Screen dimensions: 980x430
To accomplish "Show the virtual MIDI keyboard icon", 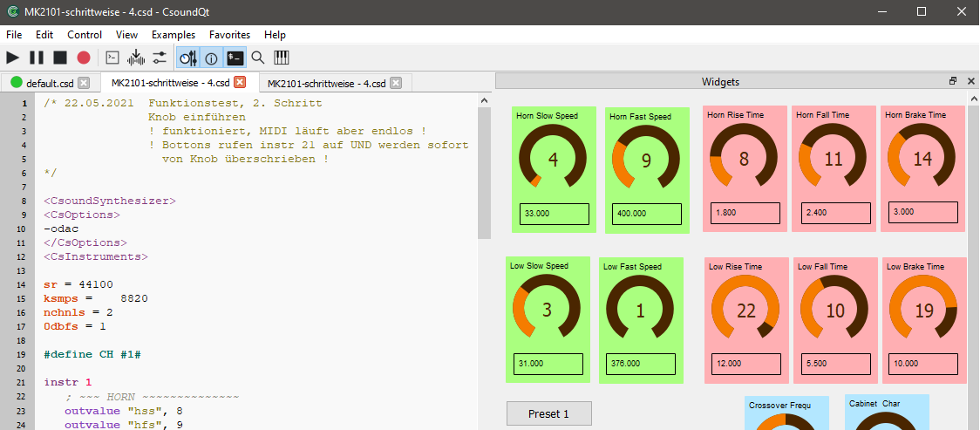I will (282, 58).
